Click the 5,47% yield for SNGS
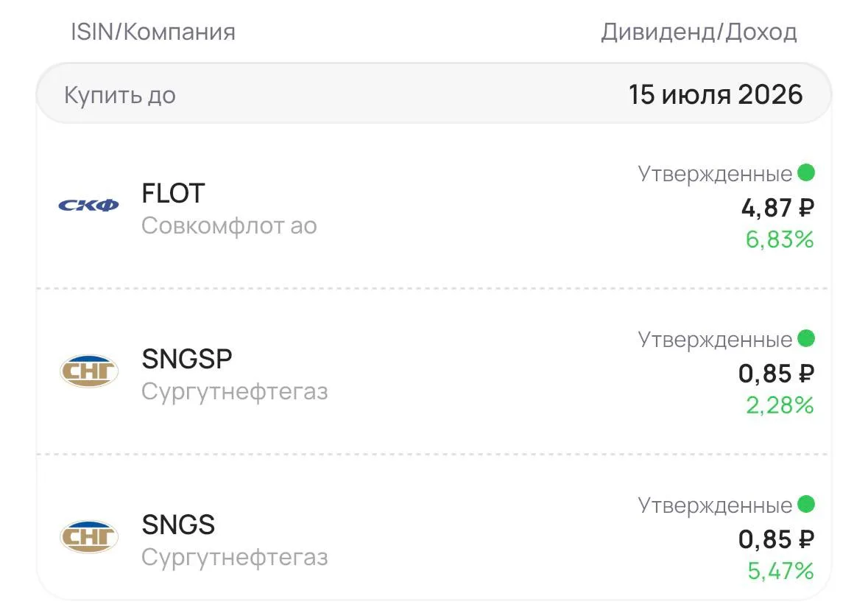The image size is (868, 613). tap(780, 571)
